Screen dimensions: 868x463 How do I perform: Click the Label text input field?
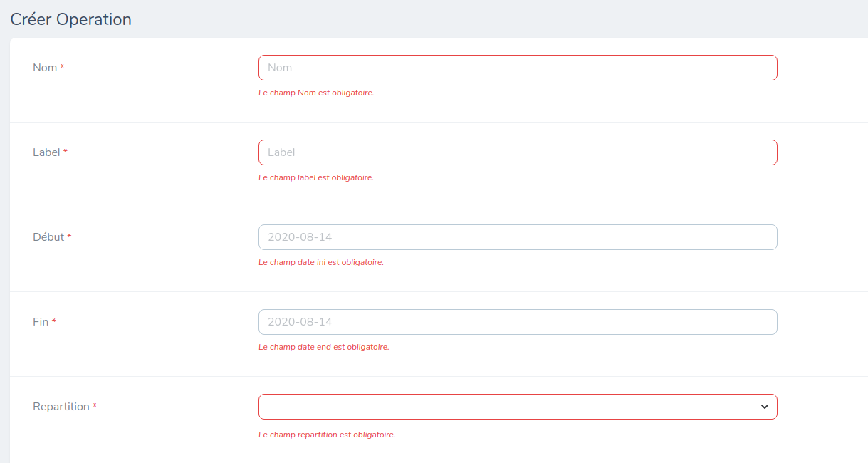click(518, 152)
